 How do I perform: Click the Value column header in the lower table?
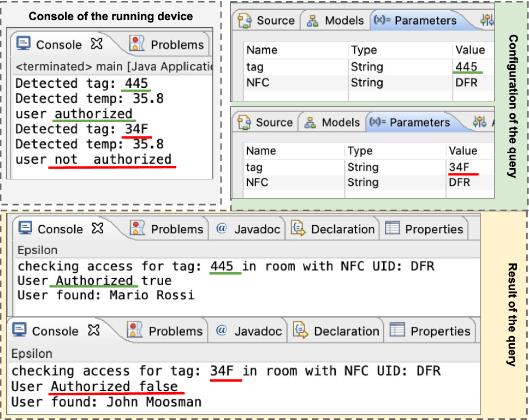(x=463, y=151)
